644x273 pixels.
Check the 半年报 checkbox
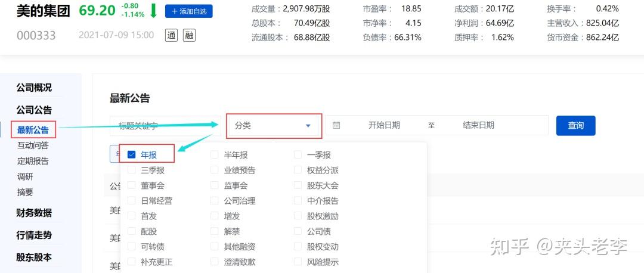pyautogui.click(x=215, y=155)
